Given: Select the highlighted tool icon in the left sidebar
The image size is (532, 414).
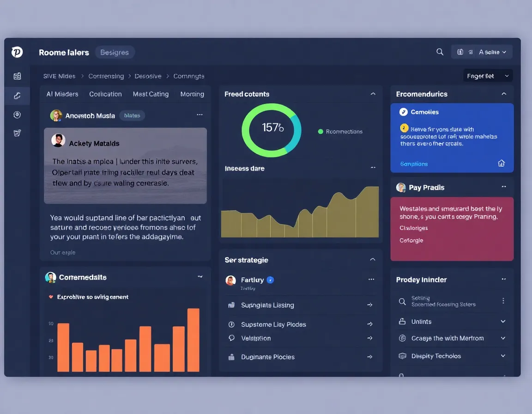Looking at the screenshot, I should [x=17, y=96].
